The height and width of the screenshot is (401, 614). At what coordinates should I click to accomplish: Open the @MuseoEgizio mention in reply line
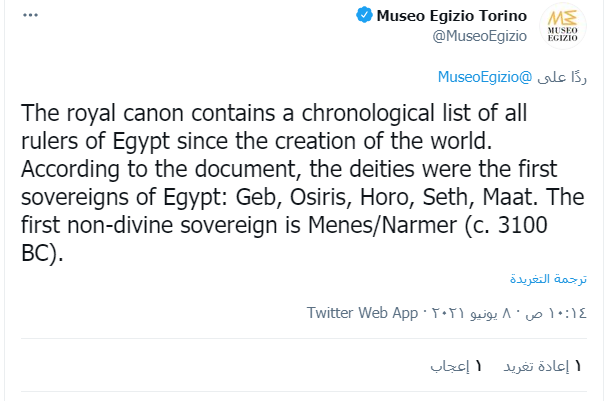484,76
